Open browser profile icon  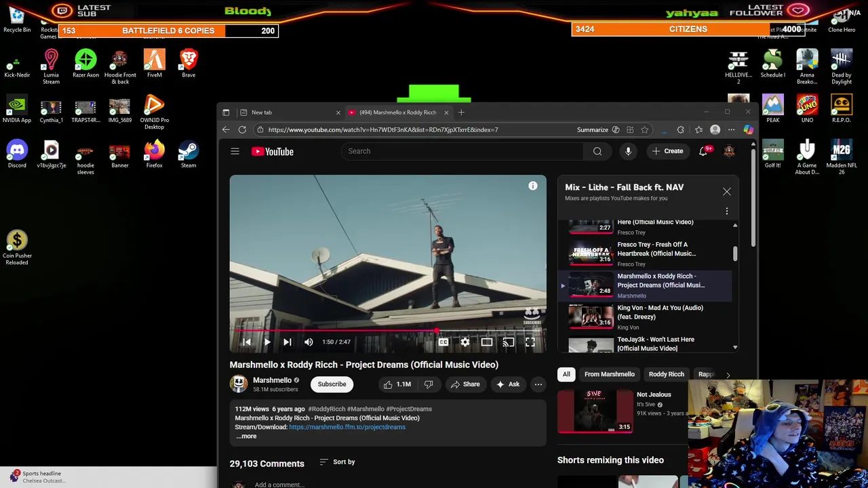[x=715, y=130]
